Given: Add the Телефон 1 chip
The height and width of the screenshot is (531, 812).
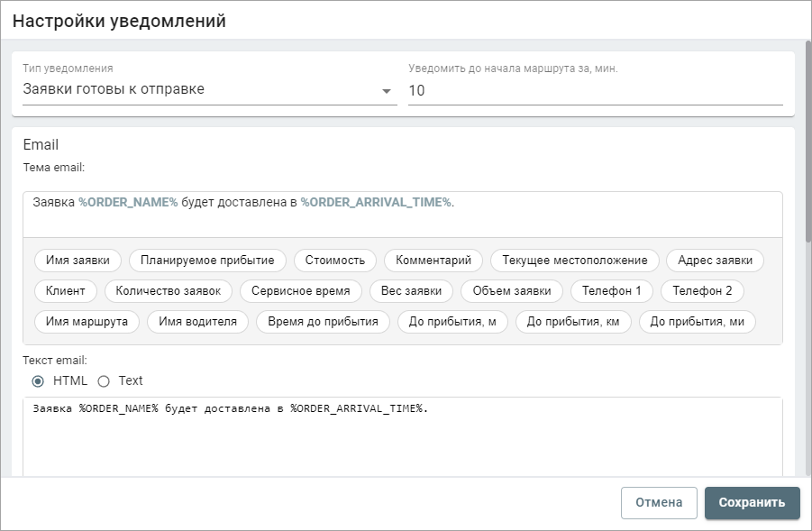Looking at the screenshot, I should click(x=612, y=290).
